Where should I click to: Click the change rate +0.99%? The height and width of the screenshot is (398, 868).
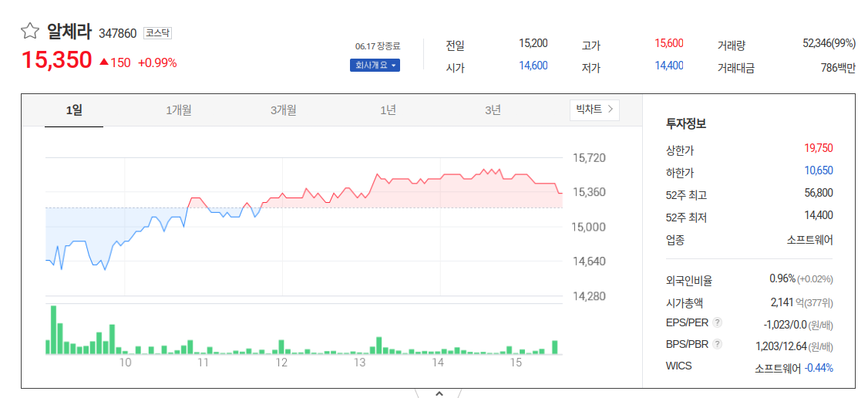point(157,62)
